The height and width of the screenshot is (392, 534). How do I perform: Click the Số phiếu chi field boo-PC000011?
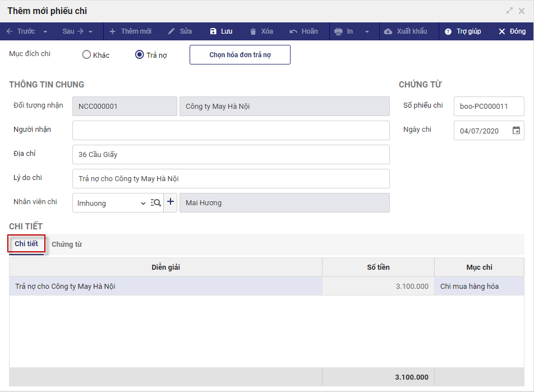tap(489, 106)
